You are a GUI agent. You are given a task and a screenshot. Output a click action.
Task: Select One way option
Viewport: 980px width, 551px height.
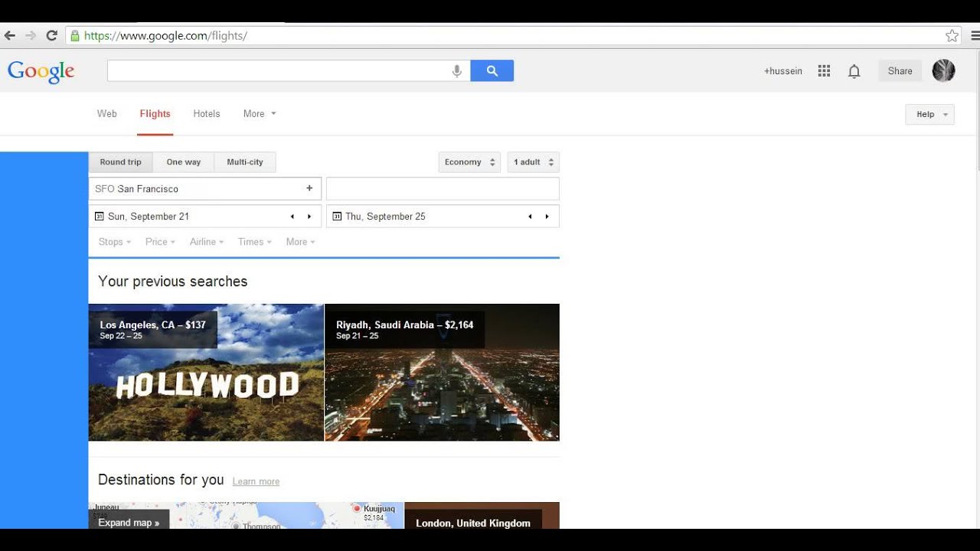coord(184,162)
